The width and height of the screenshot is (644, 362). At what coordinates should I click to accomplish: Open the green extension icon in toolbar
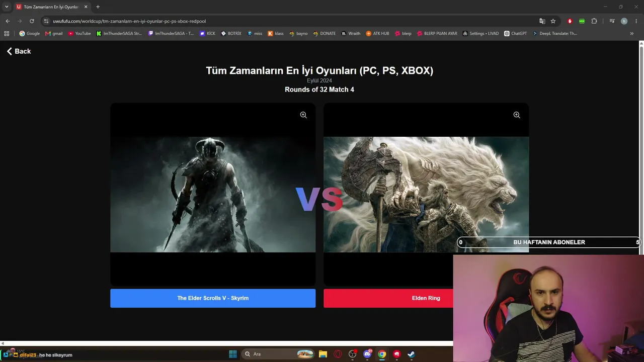pyautogui.click(x=582, y=21)
